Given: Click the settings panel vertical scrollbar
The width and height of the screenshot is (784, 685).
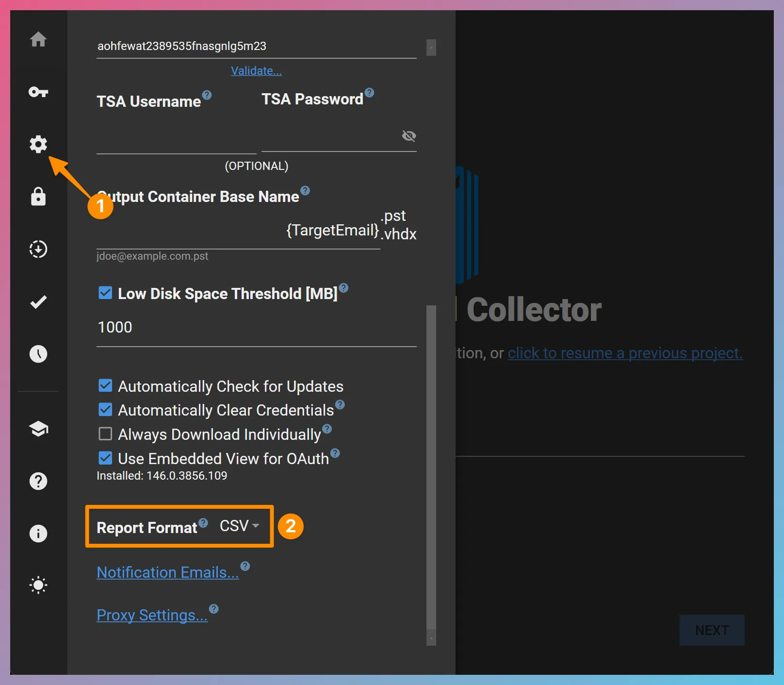Looking at the screenshot, I should tap(431, 466).
